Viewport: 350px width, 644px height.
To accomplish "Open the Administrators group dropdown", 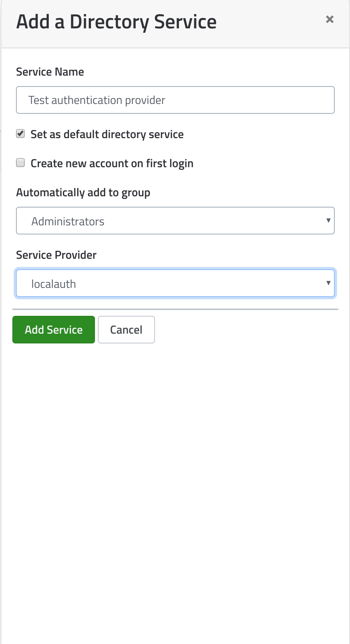I will tap(175, 221).
